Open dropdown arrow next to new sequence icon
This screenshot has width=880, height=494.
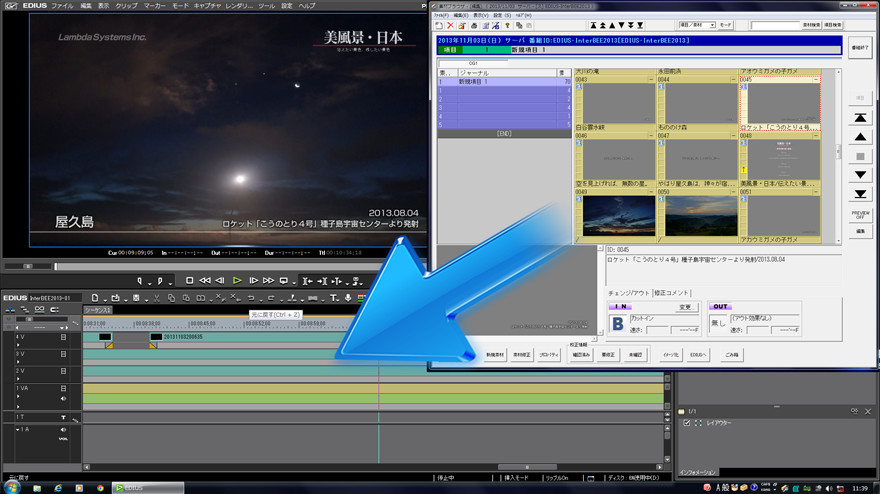pos(105,299)
